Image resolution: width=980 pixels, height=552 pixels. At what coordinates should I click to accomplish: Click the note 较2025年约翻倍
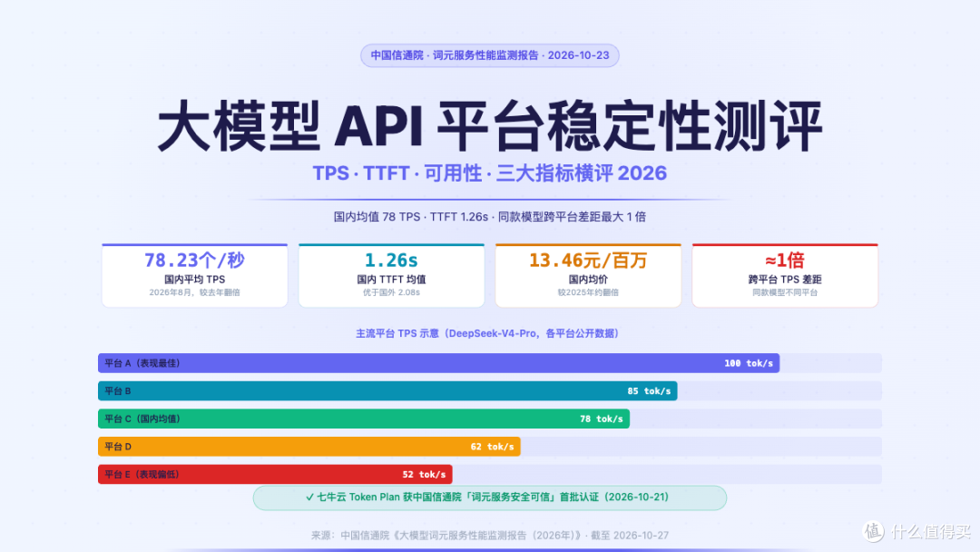588,292
